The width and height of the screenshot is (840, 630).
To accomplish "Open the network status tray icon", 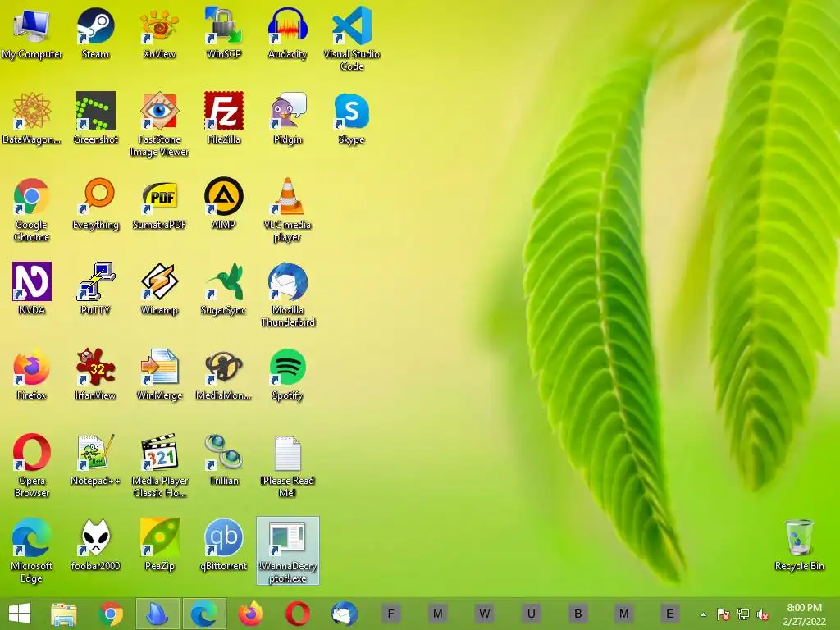I will tap(743, 614).
